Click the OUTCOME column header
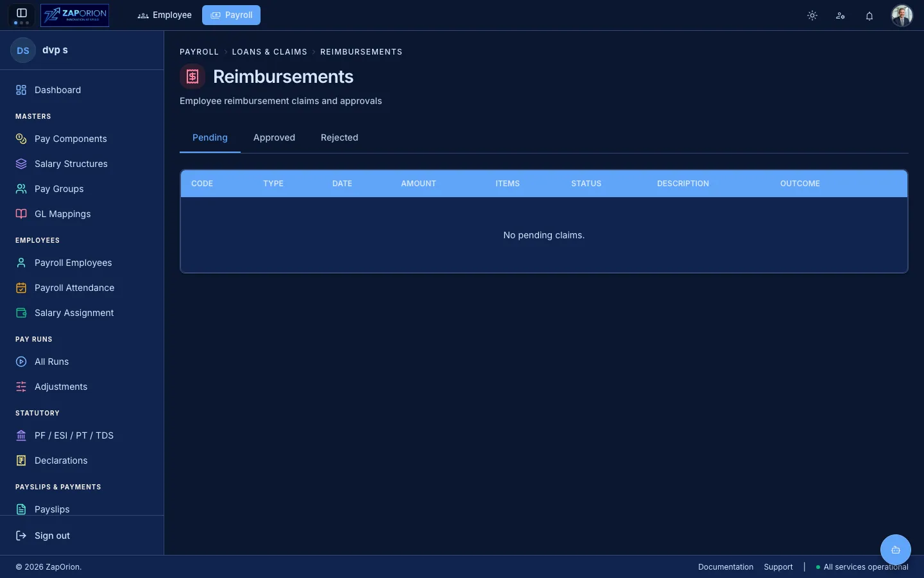 [800, 184]
